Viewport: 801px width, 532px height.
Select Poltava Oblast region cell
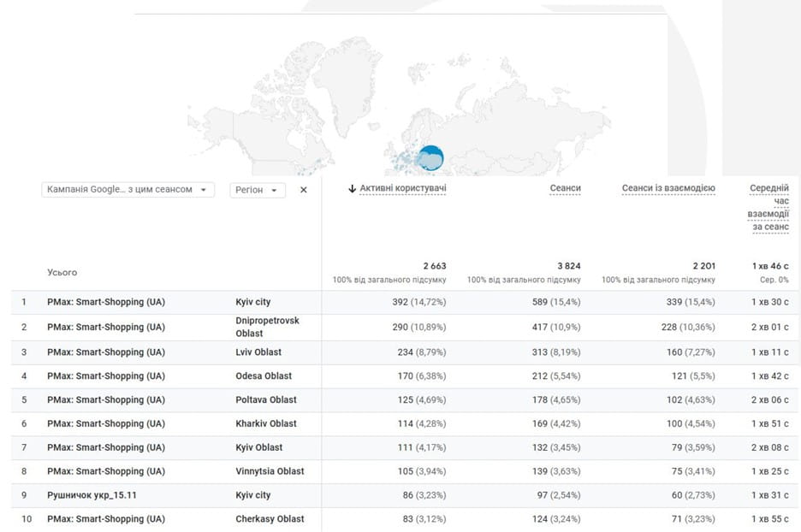tap(265, 399)
